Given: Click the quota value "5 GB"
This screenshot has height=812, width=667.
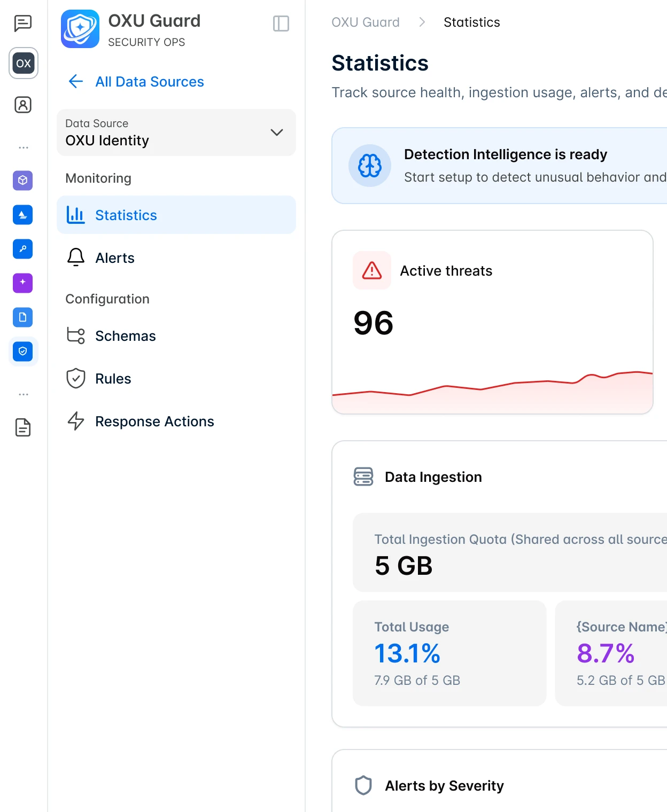Looking at the screenshot, I should tap(404, 566).
